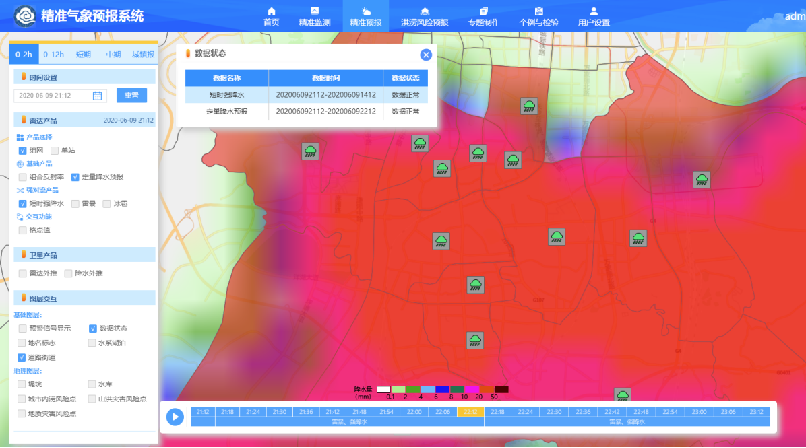Select the 个例与检验 menu item
806x448 pixels.
pyautogui.click(x=538, y=16)
